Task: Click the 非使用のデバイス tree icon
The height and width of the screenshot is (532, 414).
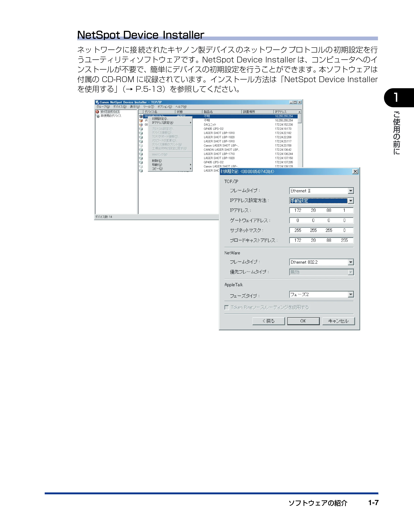Action: [x=97, y=116]
